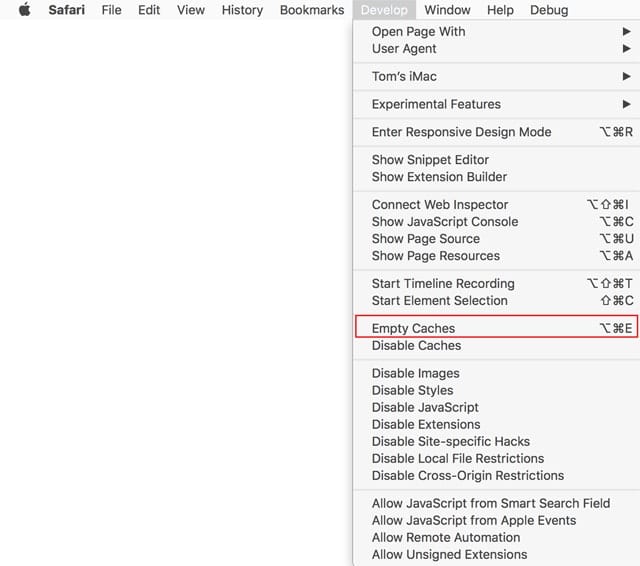Toggle Disable Cross-Origin Restrictions
Image resolution: width=640 pixels, height=566 pixels.
coord(468,475)
